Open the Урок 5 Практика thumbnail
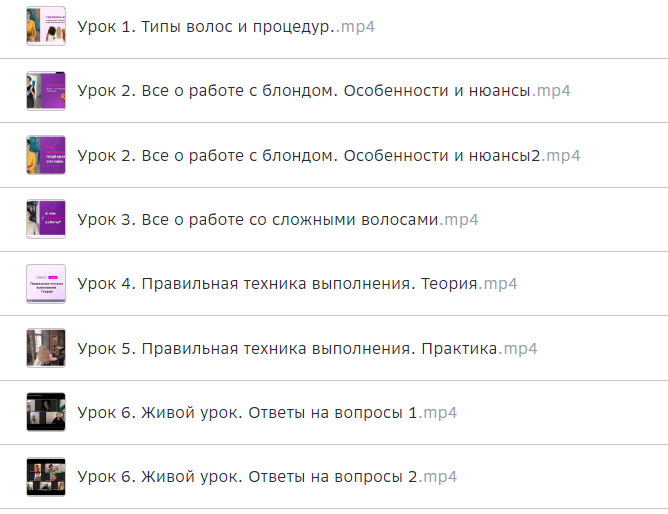The height and width of the screenshot is (514, 668). click(46, 348)
